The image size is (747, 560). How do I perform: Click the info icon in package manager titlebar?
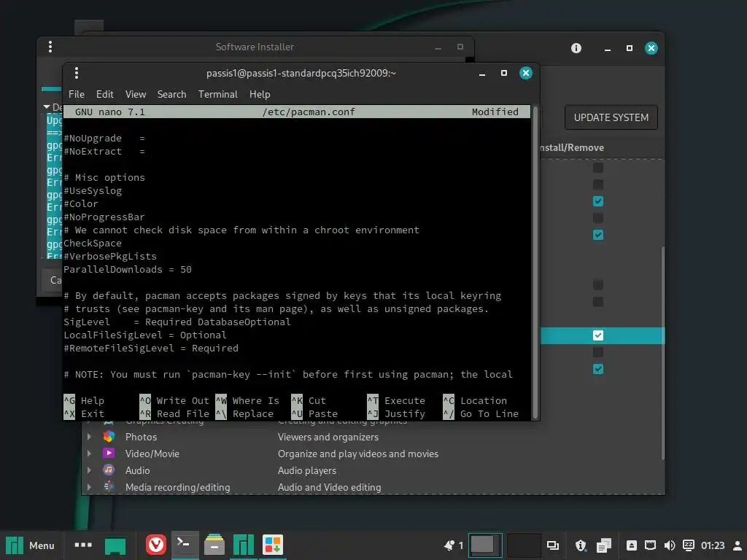pyautogui.click(x=576, y=48)
